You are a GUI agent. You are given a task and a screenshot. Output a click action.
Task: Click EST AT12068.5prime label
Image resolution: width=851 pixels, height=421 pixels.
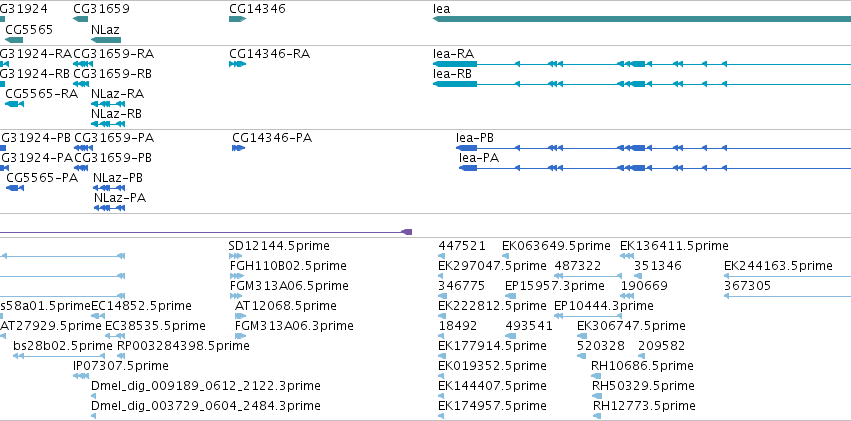pos(286,306)
